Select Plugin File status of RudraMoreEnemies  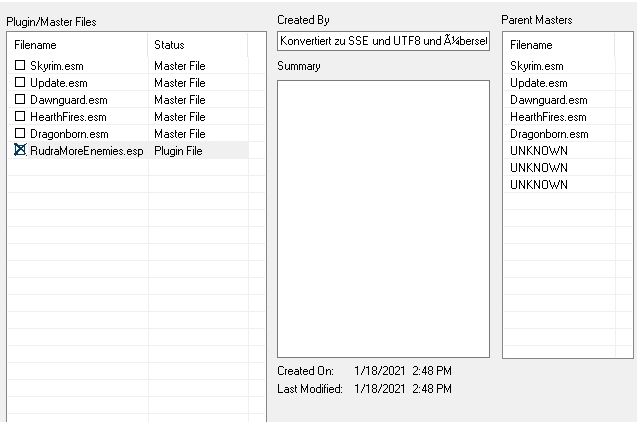point(179,150)
